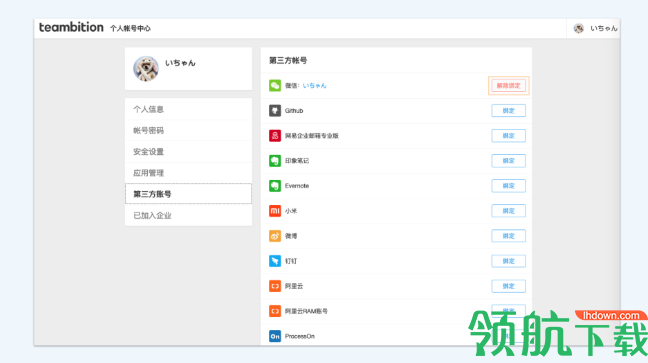Bind the 阿里云 account

click(x=508, y=286)
